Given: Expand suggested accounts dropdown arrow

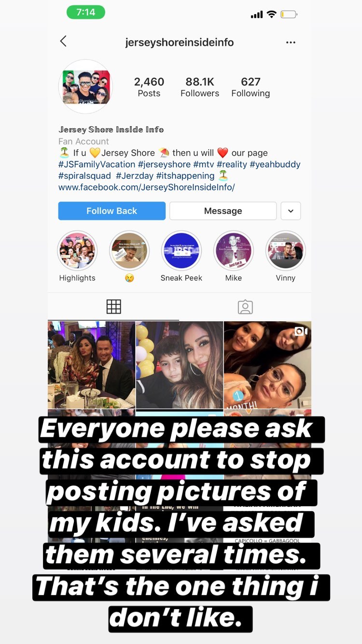Looking at the screenshot, I should pyautogui.click(x=291, y=211).
